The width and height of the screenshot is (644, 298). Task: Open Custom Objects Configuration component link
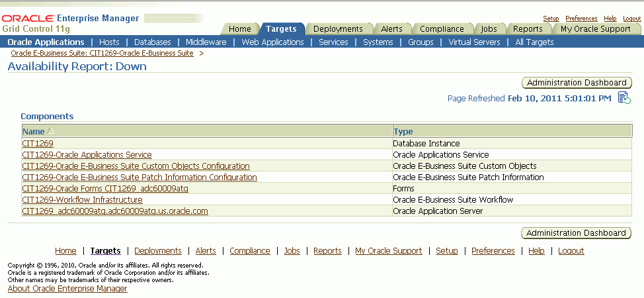pos(136,166)
